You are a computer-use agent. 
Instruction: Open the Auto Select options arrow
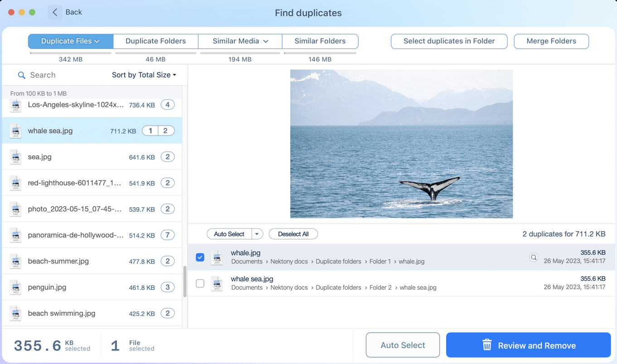pyautogui.click(x=256, y=234)
